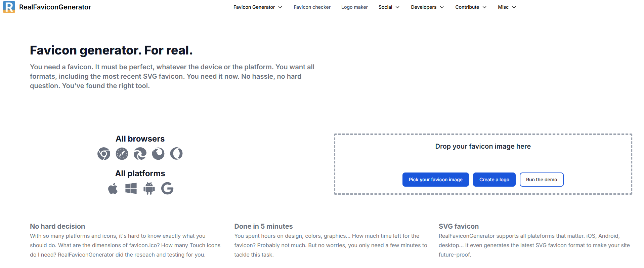This screenshot has width=644, height=268.
Task: Click the Apple platform icon
Action: coord(113,188)
